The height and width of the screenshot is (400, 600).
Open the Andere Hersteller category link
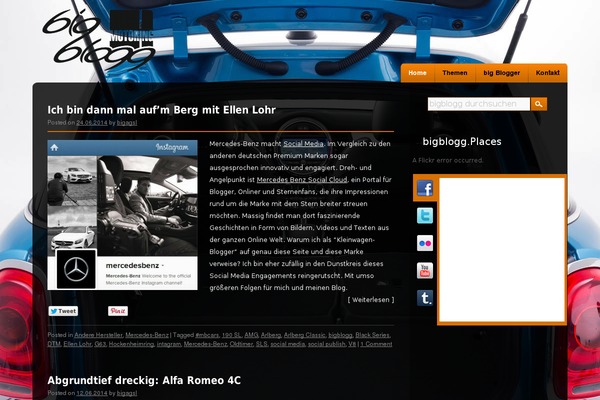(98, 335)
